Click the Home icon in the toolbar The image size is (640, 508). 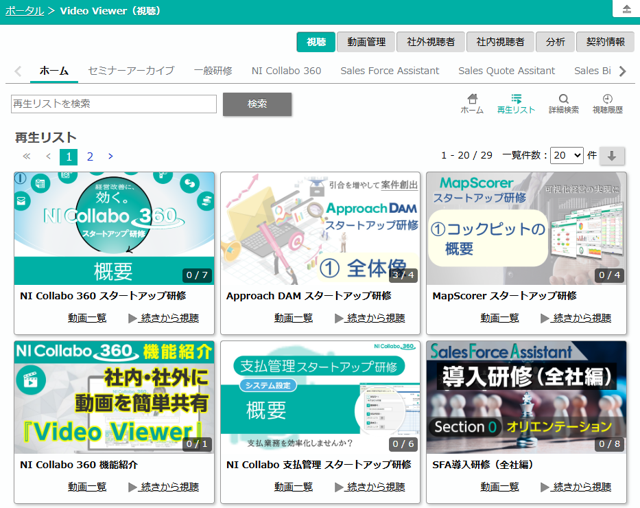coord(472,104)
